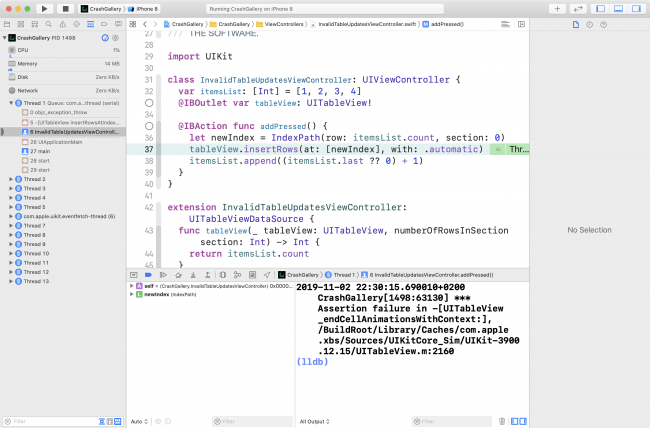Open the Auto variables scope dropdown
This screenshot has width=650, height=428.
click(140, 421)
